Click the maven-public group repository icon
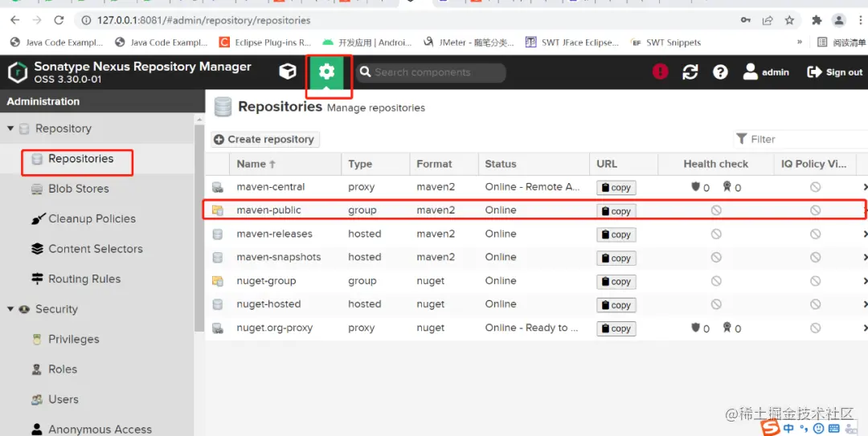Viewport: 868px width, 436px height. click(x=218, y=211)
